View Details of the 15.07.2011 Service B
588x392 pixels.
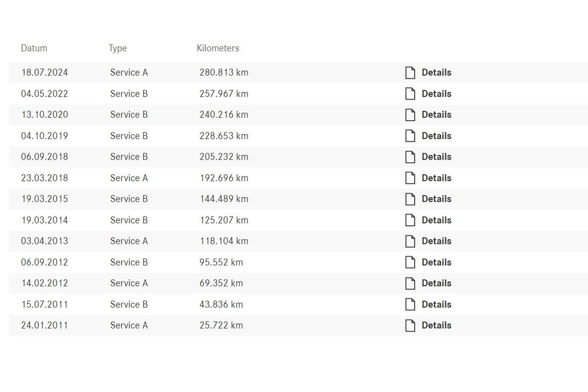coord(436,304)
